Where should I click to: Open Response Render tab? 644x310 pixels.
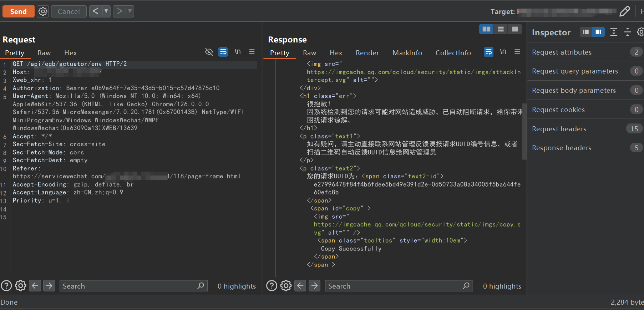tap(367, 53)
